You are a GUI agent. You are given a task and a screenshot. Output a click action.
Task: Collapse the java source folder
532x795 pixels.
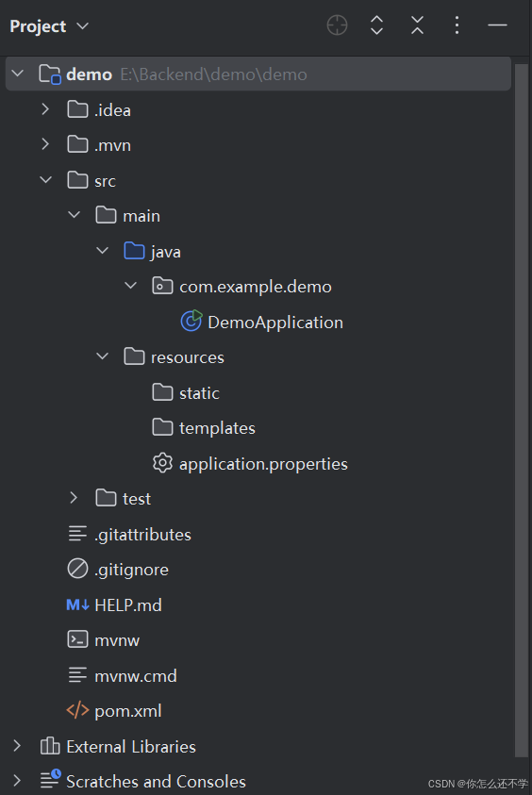103,251
